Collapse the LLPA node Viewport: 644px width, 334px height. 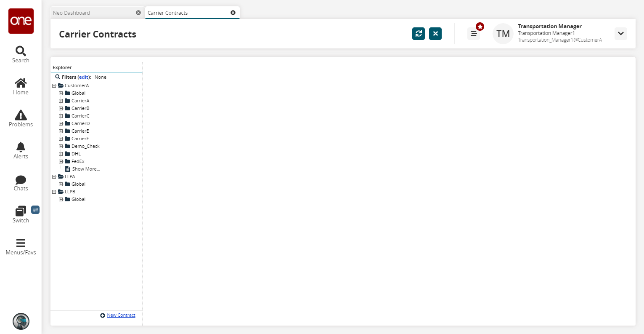[54, 176]
